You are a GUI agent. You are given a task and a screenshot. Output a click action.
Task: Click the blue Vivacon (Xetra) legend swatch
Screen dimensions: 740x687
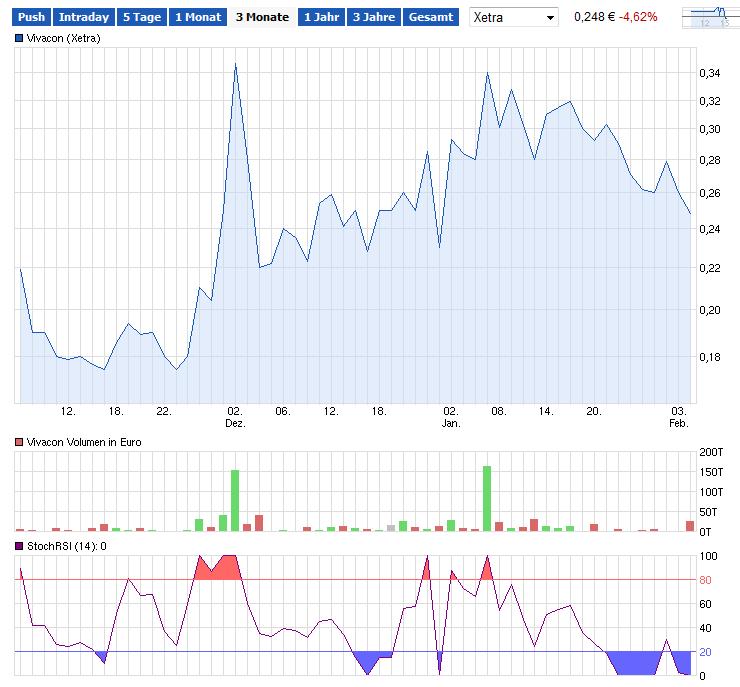tap(19, 37)
